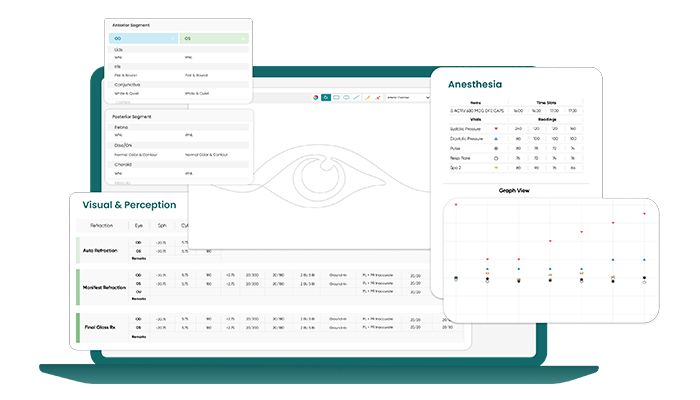
Task: Click the Systolic Pressure red triangle marker
Action: click(496, 129)
